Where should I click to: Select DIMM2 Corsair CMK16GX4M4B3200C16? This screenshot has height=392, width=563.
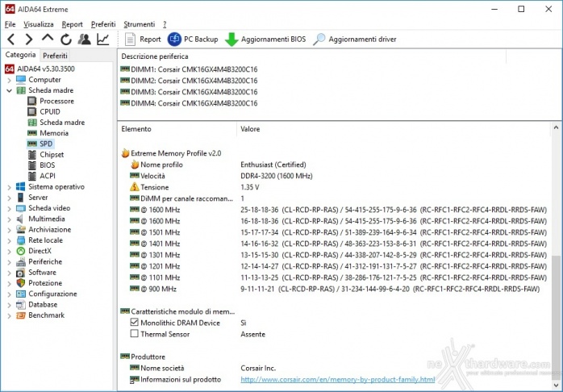190,81
